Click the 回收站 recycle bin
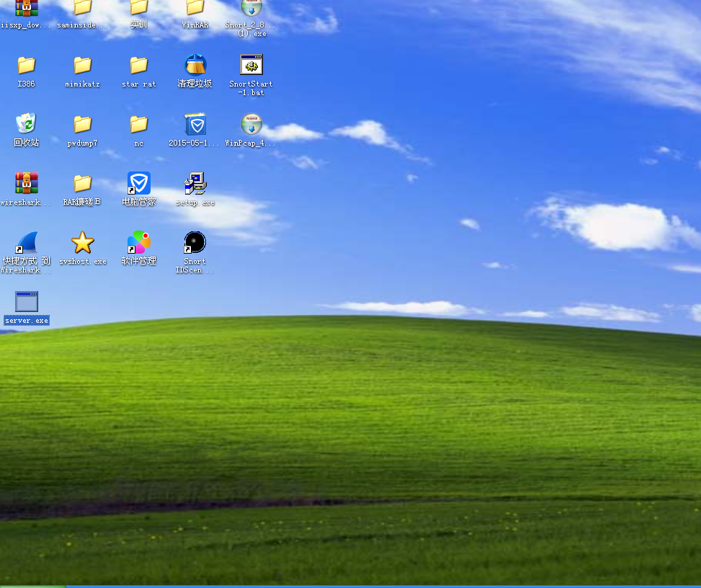The height and width of the screenshot is (588, 701). click(27, 123)
